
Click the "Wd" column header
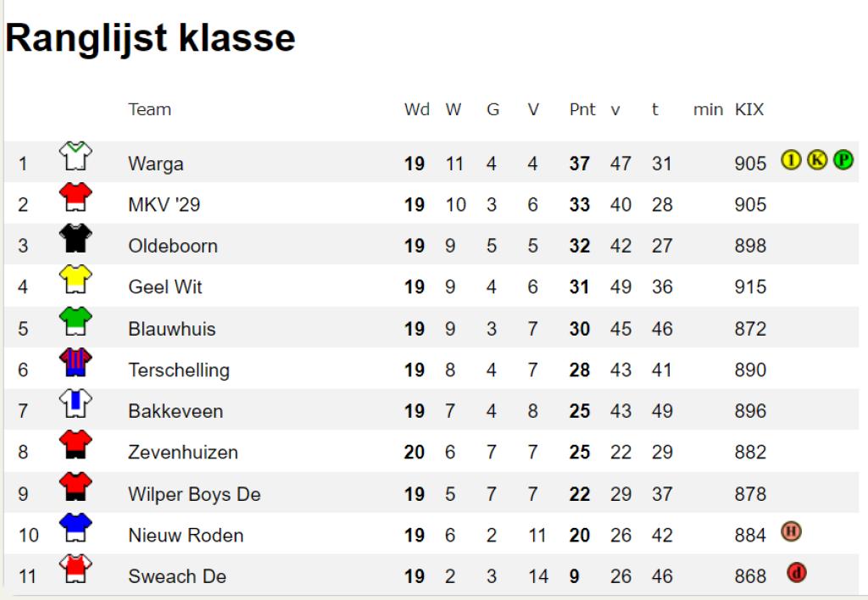tap(417, 109)
